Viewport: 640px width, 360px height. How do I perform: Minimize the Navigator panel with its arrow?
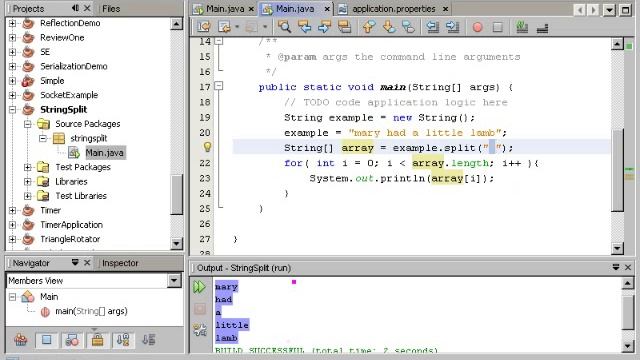75,262
